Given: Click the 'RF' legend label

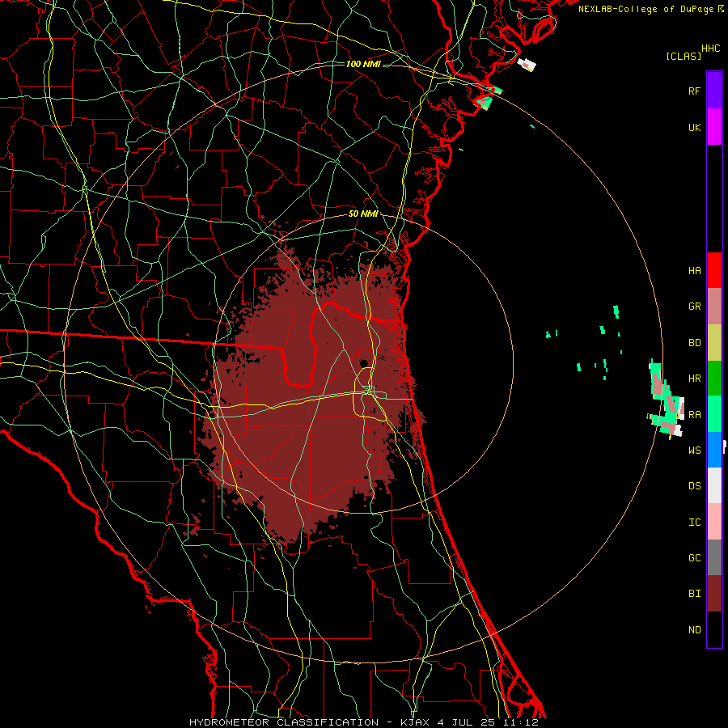Looking at the screenshot, I should click(x=694, y=91).
